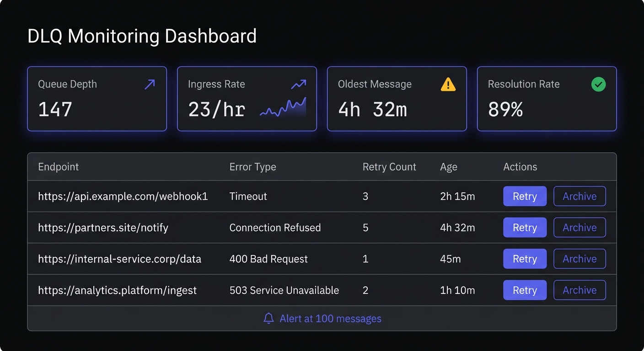Viewport: 644px width, 351px height.
Task: Click the Oldest Message warning icon
Action: coord(448,84)
